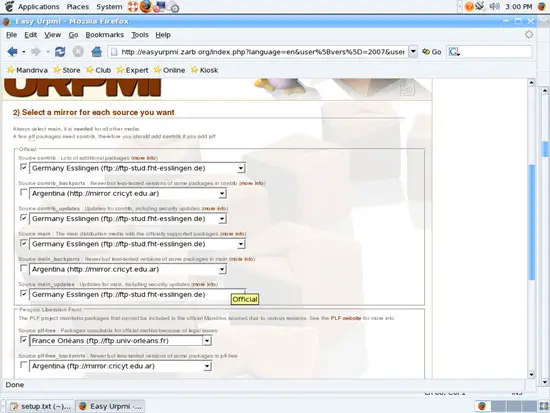Click the Firefox window-title icon
The width and height of the screenshot is (550, 413).
[x=7, y=22]
